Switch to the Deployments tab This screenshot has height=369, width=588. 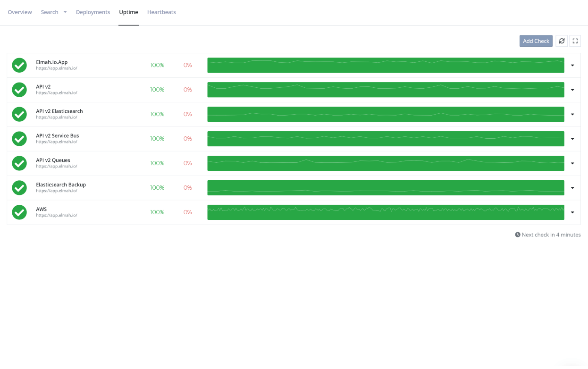click(x=93, y=12)
